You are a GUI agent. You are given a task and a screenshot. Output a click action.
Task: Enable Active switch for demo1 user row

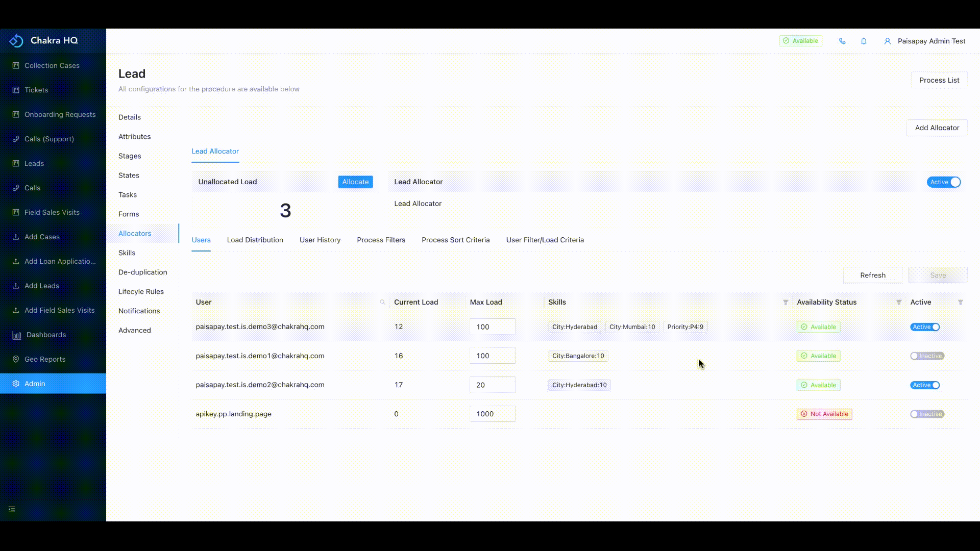click(x=927, y=356)
